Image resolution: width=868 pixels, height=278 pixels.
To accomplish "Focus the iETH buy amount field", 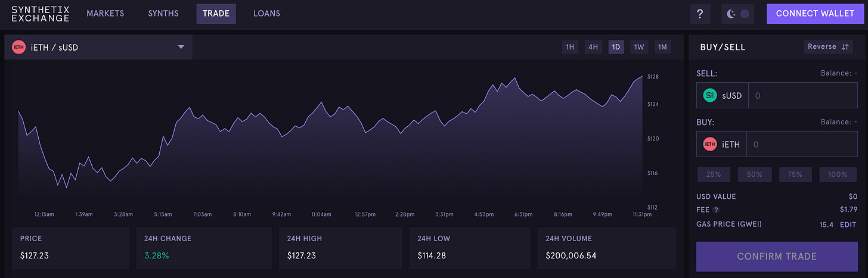I will point(802,144).
